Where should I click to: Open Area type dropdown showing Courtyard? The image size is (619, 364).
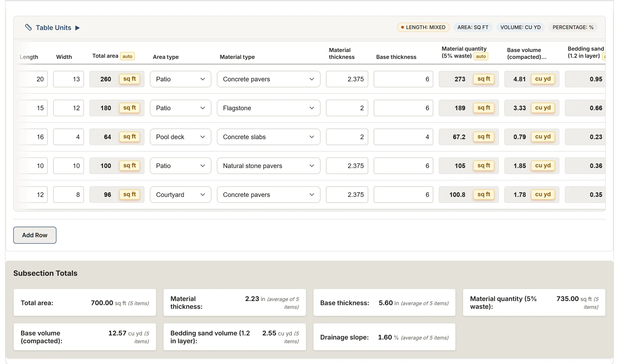coord(180,195)
